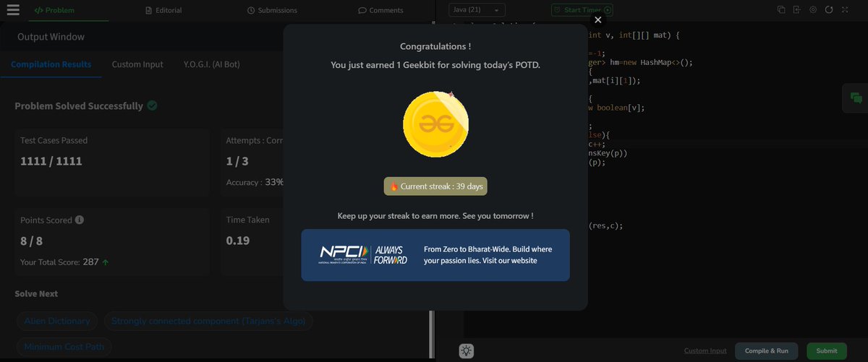Viewport: 868px width, 362px height.
Task: Click the Problem Solved Successfully checkmark icon
Action: point(152,105)
